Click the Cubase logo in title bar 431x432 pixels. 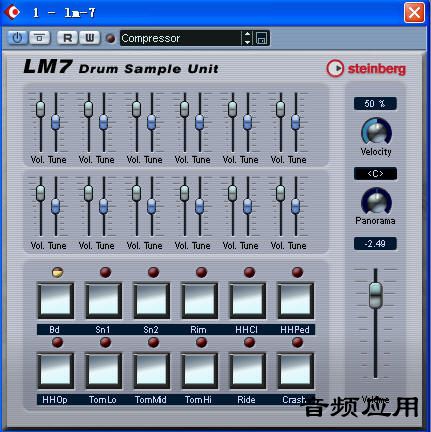coord(12,13)
